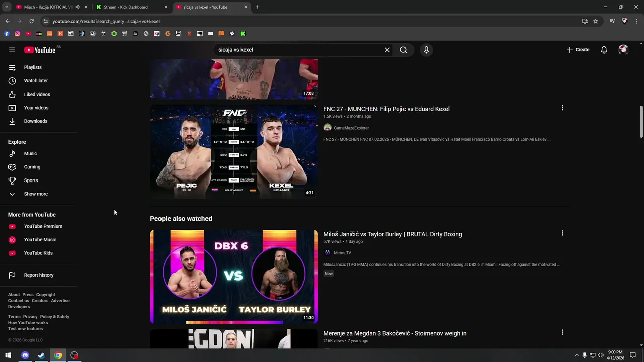644x362 pixels.
Task: Mute the Miach - Iluzija tab audio
Action: (x=77, y=7)
